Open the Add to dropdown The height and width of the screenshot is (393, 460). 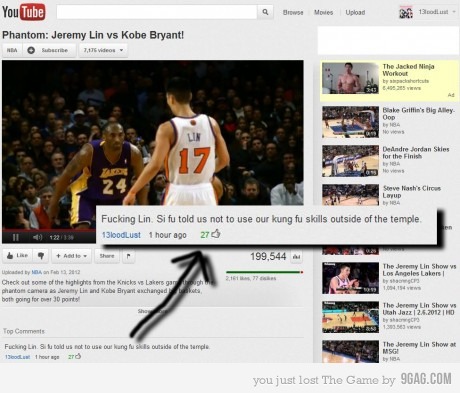tap(71, 256)
